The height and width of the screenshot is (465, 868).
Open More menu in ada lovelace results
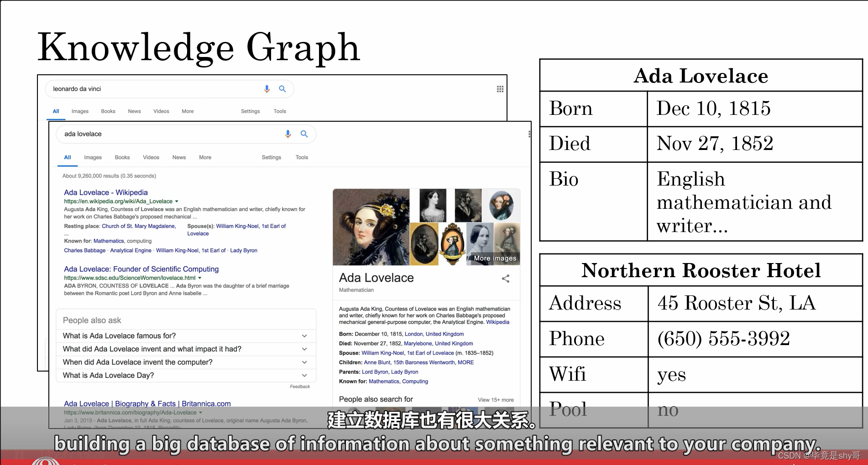[205, 157]
